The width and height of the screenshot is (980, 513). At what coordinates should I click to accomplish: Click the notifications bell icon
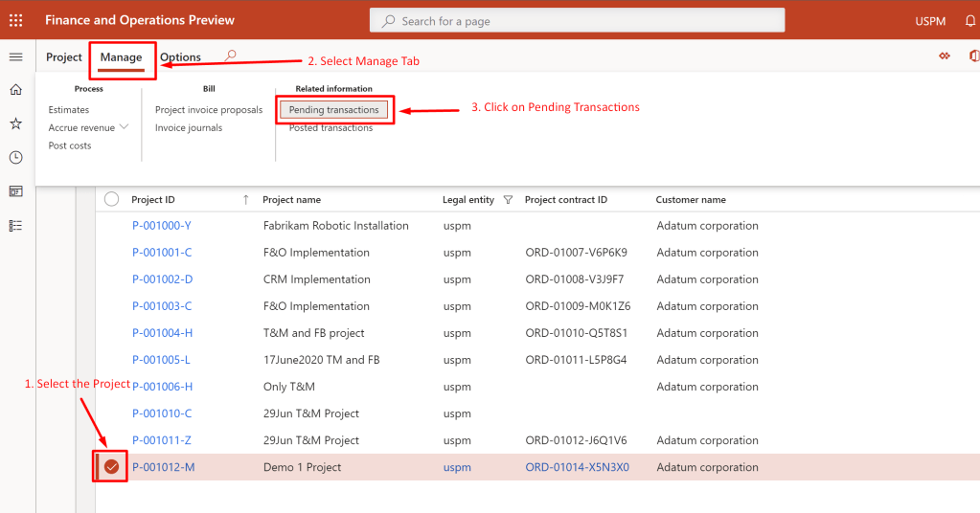click(x=969, y=20)
